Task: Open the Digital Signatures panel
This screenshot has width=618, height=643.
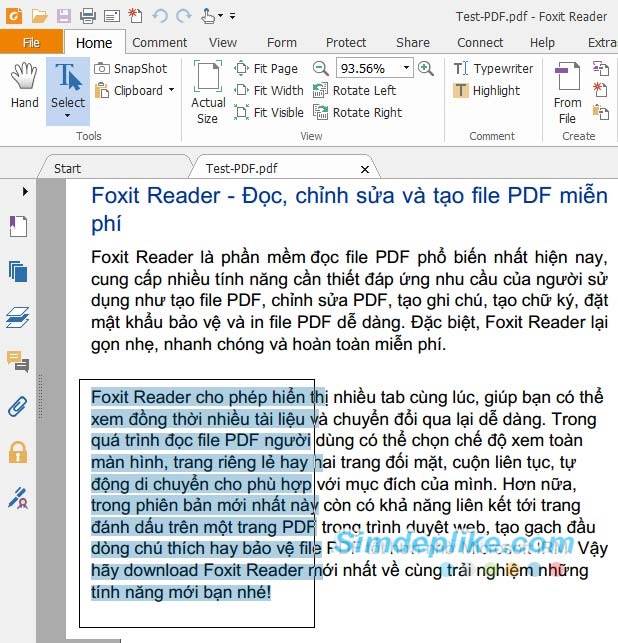Action: point(18,498)
